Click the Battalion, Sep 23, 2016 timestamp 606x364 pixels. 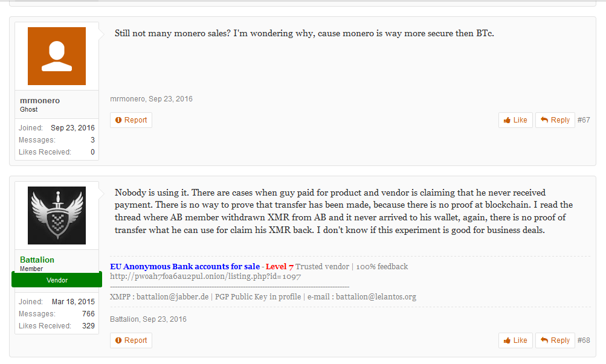148,319
